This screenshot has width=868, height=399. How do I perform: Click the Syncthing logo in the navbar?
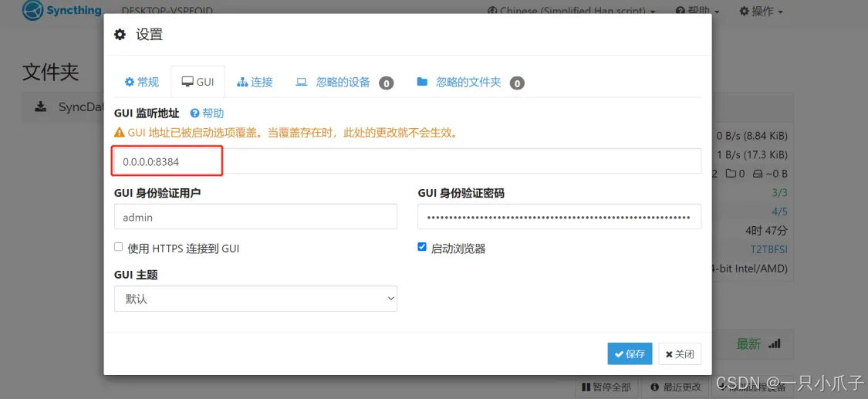tap(62, 10)
